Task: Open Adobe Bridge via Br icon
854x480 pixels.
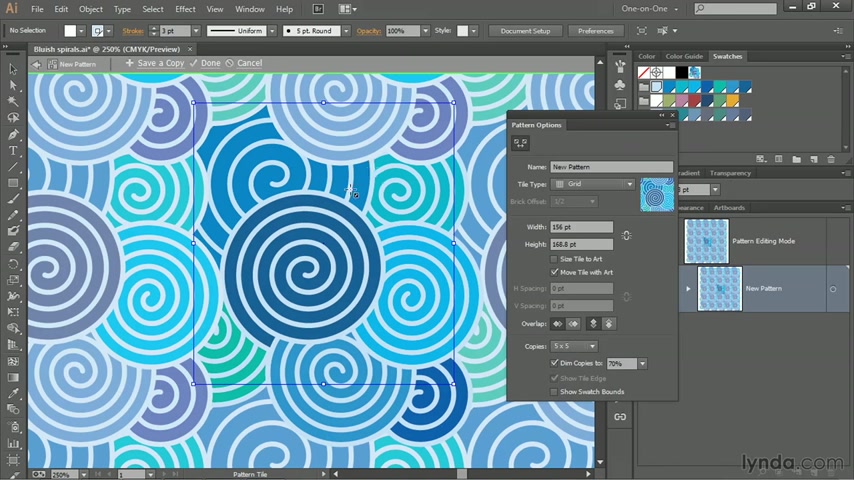Action: (x=318, y=9)
